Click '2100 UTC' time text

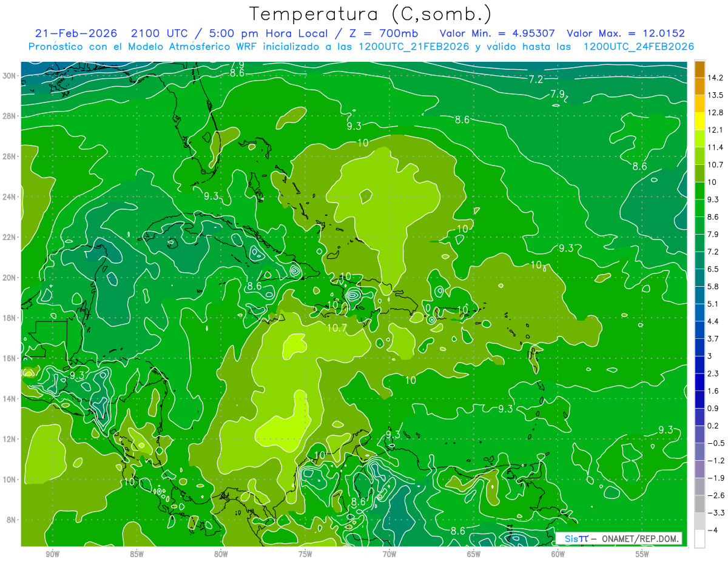click(x=161, y=33)
